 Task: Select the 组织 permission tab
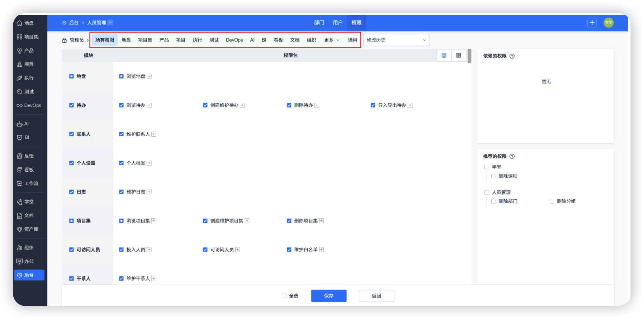[312, 40]
